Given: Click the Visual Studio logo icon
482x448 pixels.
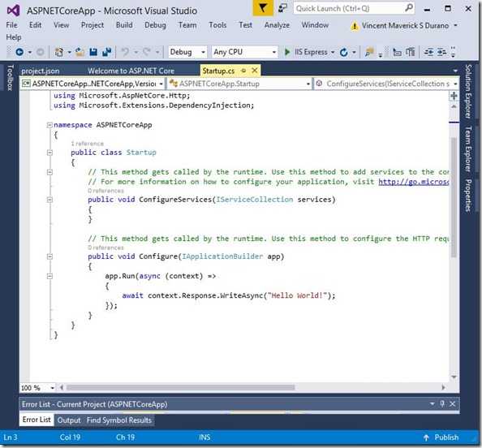Looking at the screenshot, I should coord(13,11).
